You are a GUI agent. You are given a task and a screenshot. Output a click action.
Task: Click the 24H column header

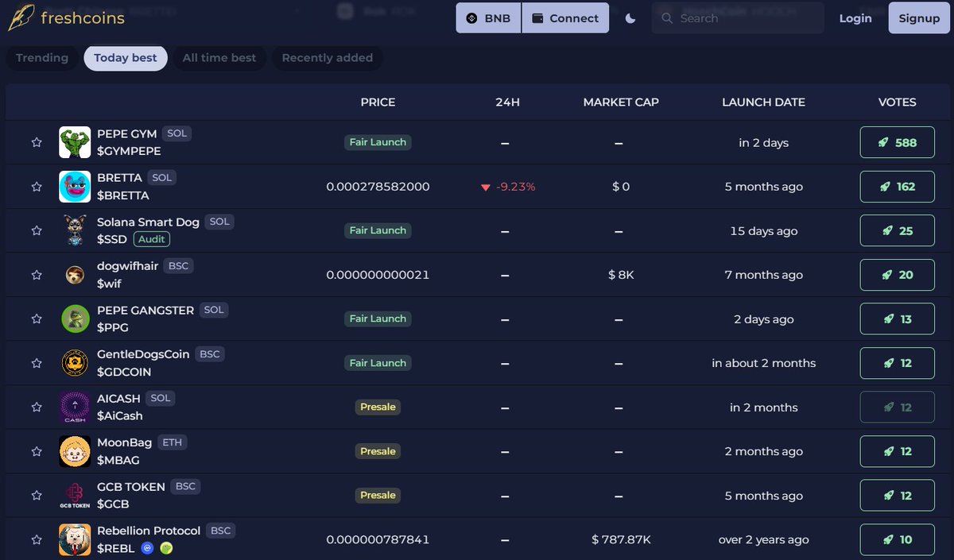tap(507, 102)
